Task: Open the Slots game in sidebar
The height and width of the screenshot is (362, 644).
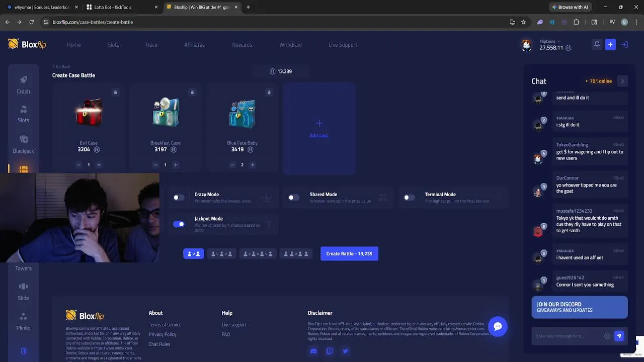Action: [x=23, y=114]
